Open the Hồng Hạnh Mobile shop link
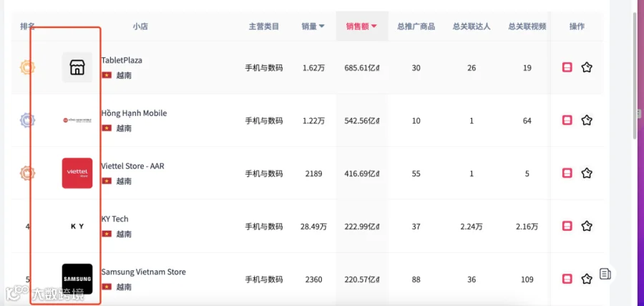Viewport: 644px width, 306px height. click(x=135, y=113)
